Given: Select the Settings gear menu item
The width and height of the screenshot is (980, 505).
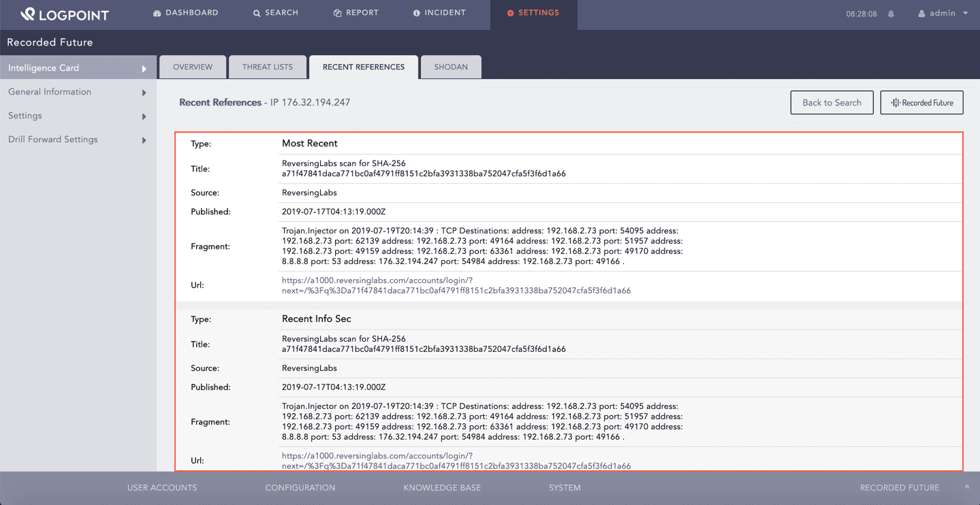Looking at the screenshot, I should pyautogui.click(x=533, y=13).
